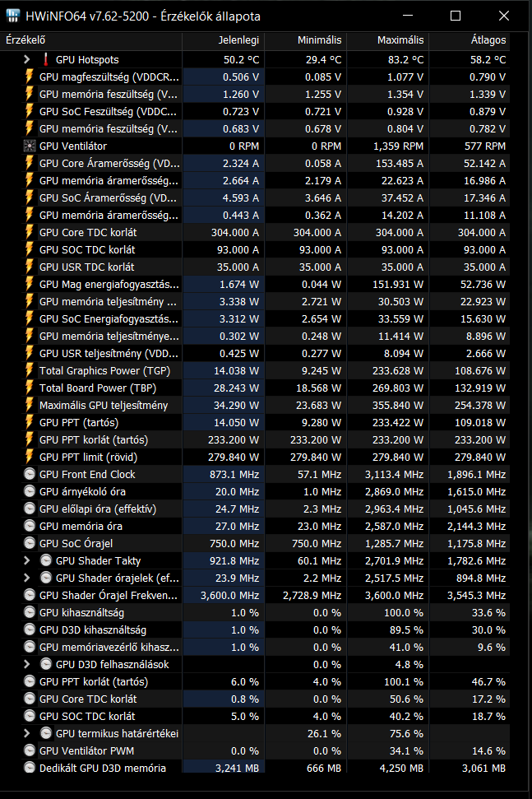The height and width of the screenshot is (799, 532).
Task: Click lightning icon of GPU PPT (tartós)
Action: tap(30, 422)
